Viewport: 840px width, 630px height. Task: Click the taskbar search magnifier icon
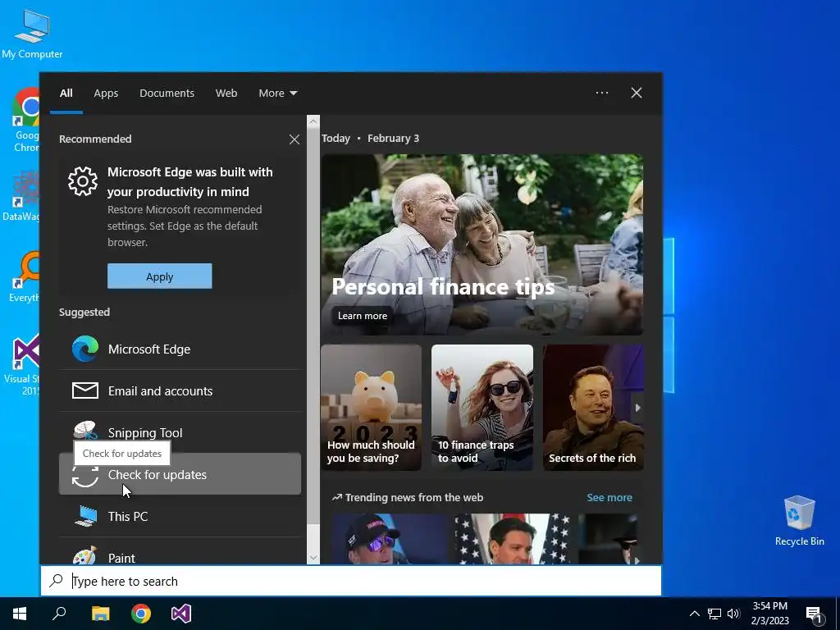[59, 613]
